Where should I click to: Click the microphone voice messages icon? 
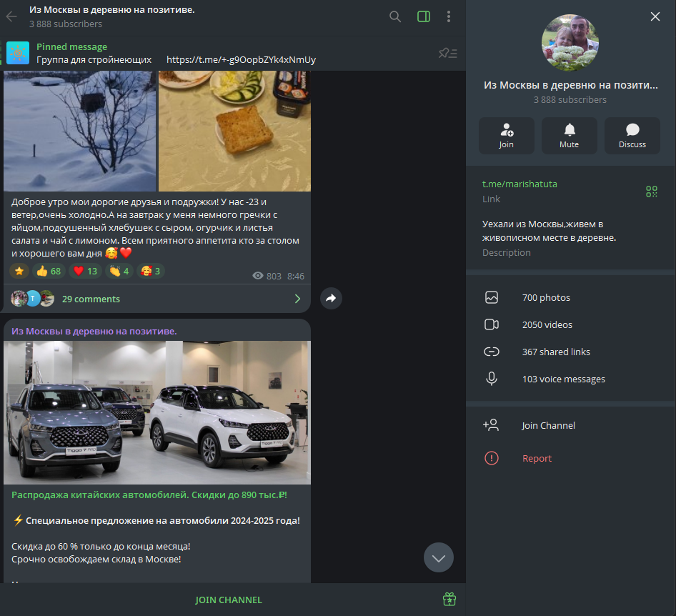point(492,379)
